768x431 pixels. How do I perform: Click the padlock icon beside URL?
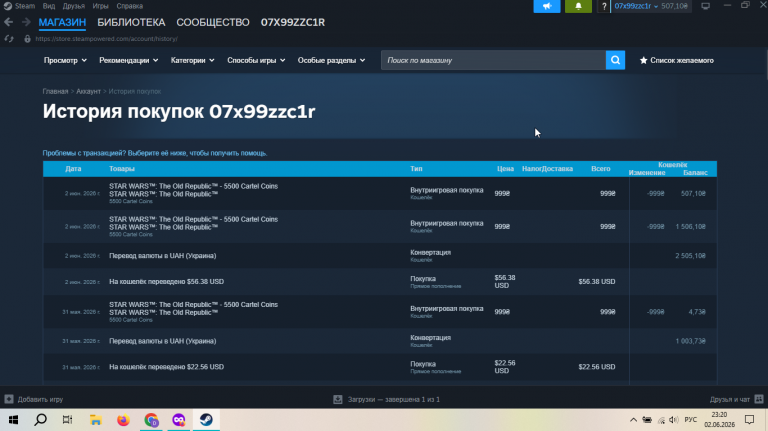[x=27, y=39]
